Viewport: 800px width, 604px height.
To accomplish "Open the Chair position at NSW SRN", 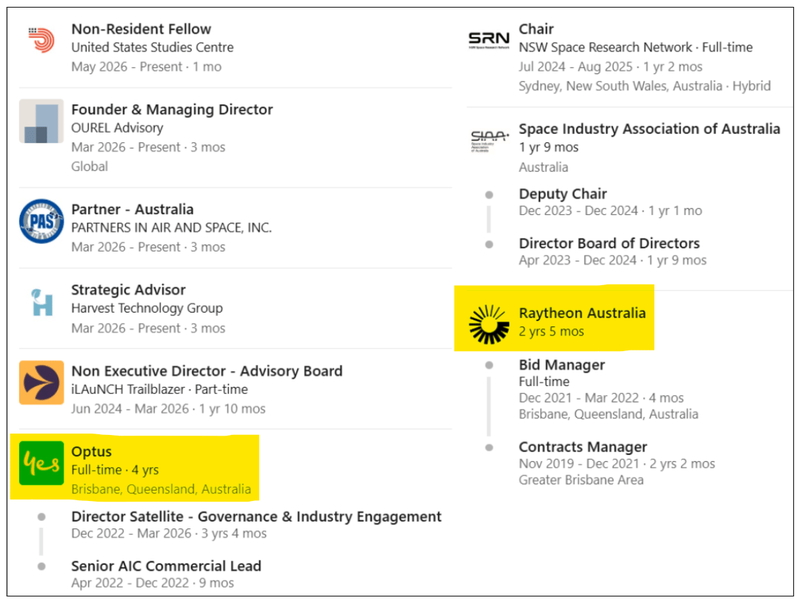I will (536, 29).
